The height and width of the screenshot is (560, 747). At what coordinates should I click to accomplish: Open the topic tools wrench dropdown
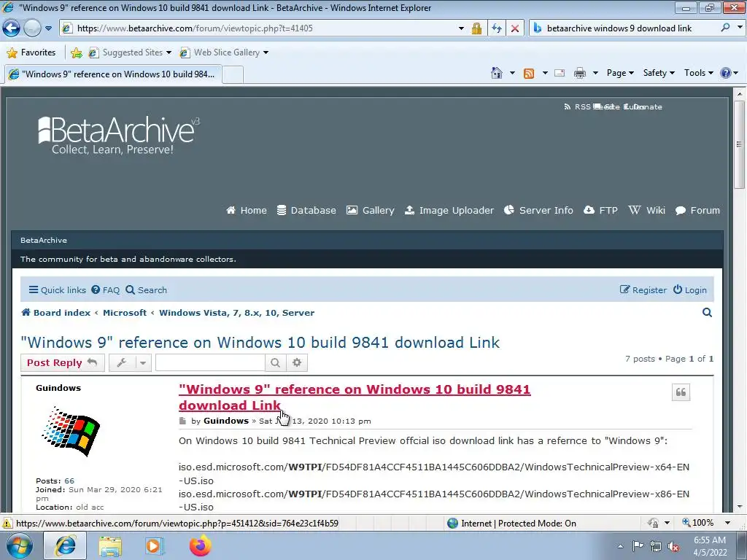click(x=130, y=363)
